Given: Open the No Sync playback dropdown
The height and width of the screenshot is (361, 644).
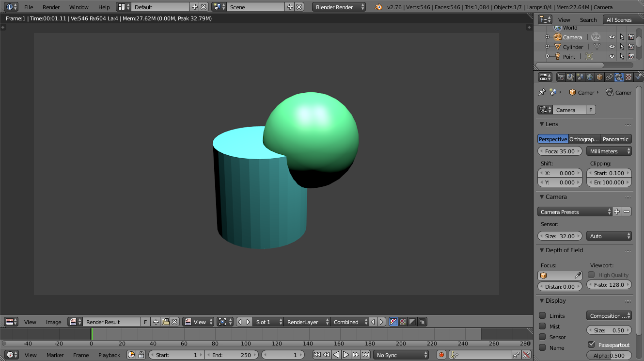Looking at the screenshot, I should [401, 355].
